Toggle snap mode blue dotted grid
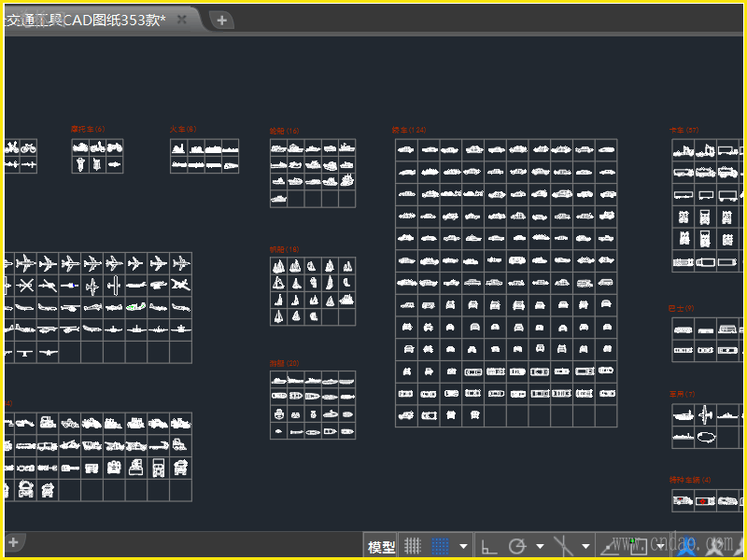Viewport: 747px width, 560px height. pyautogui.click(x=441, y=546)
